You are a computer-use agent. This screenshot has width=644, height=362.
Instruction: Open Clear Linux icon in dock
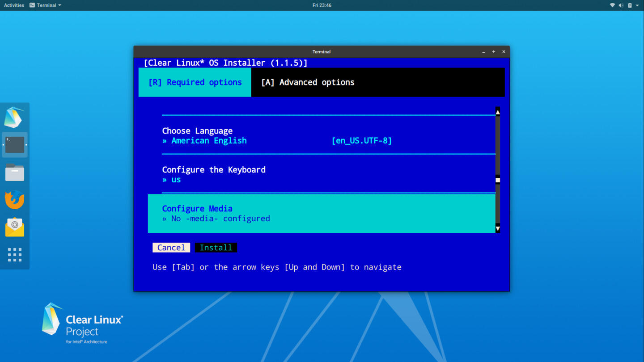(x=14, y=117)
